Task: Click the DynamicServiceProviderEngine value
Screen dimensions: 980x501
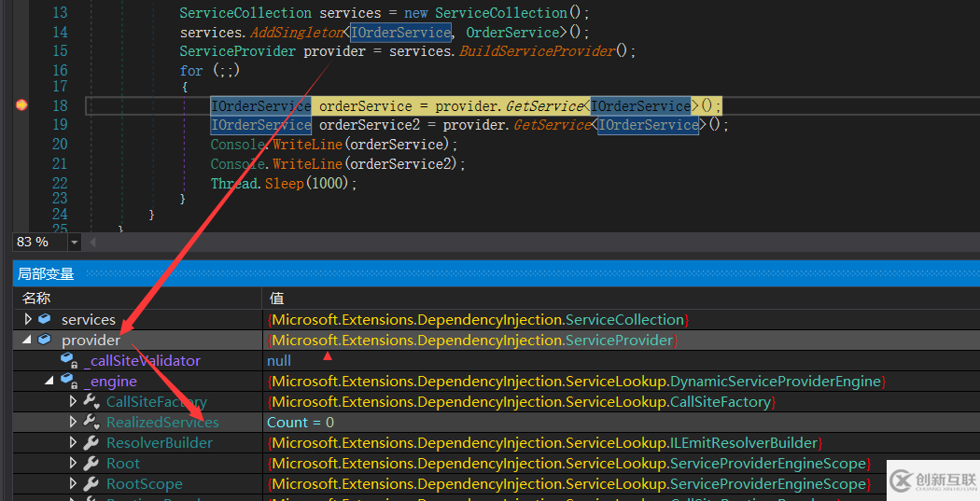Action: click(x=576, y=382)
